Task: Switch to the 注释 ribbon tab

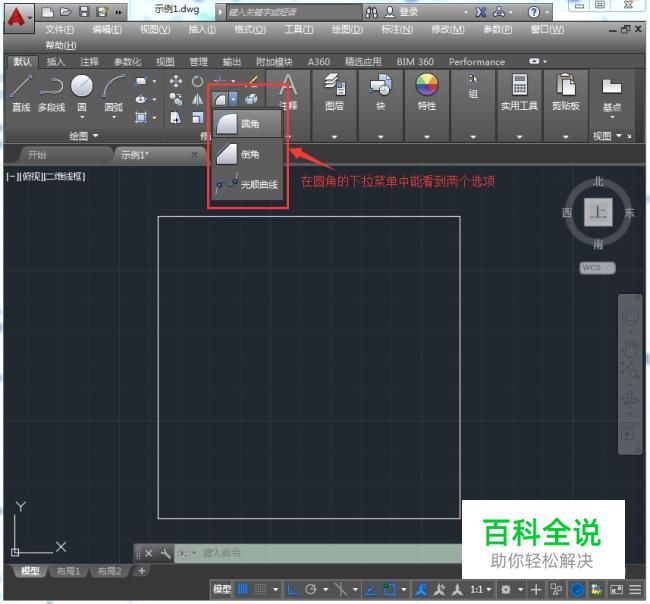Action: 89,62
